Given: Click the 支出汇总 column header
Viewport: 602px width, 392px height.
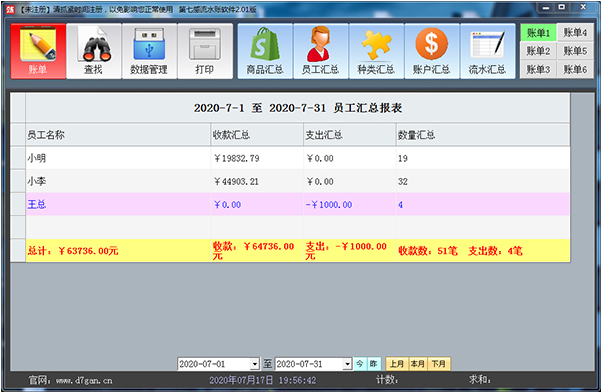Looking at the screenshot, I should tap(350, 135).
